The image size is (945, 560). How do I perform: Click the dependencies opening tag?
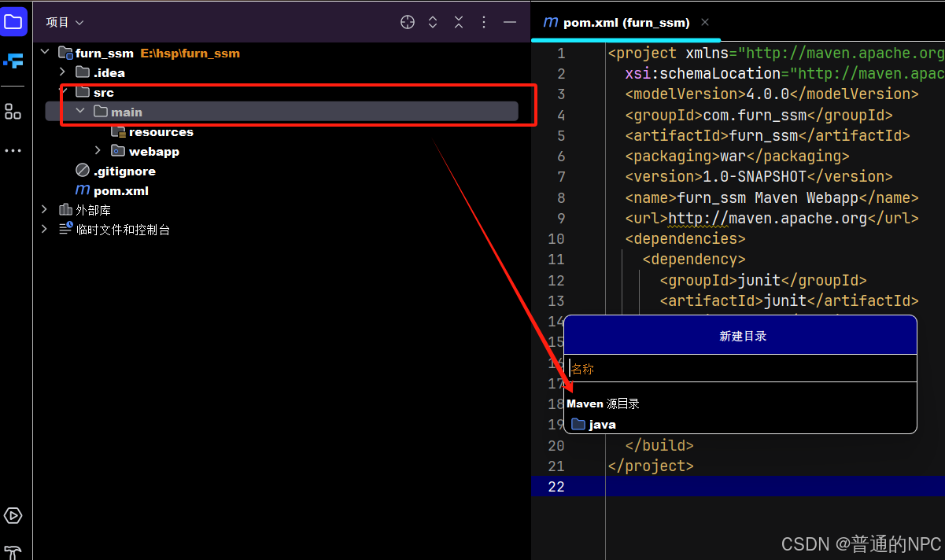[685, 238]
